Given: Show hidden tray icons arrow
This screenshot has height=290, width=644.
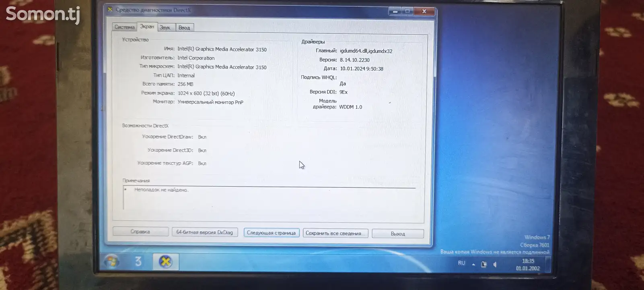Looking at the screenshot, I should tap(473, 265).
